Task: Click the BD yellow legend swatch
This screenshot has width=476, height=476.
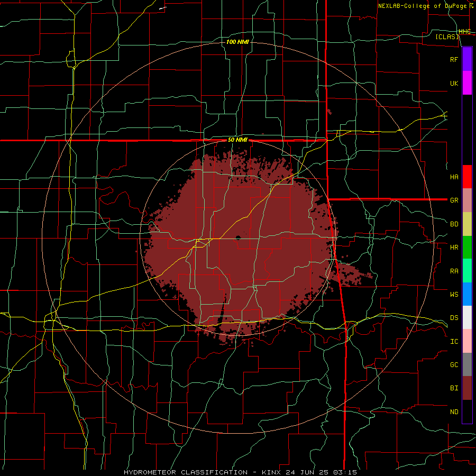Action: (467, 224)
